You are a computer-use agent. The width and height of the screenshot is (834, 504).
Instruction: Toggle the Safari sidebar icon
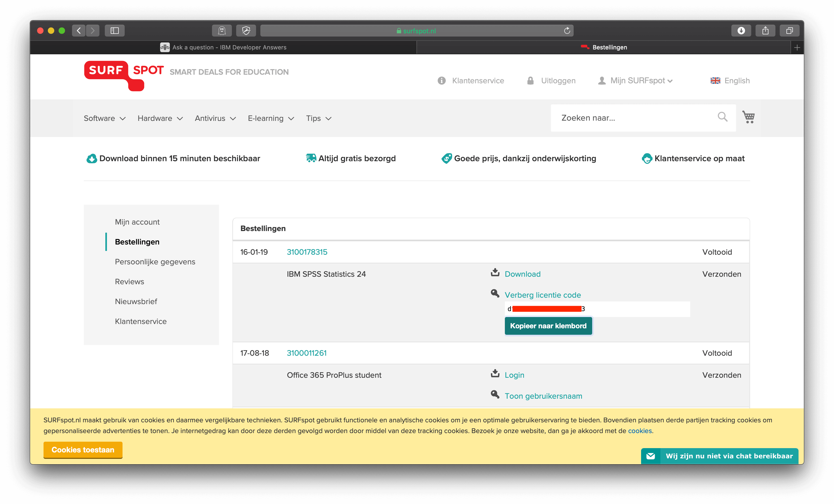point(115,31)
